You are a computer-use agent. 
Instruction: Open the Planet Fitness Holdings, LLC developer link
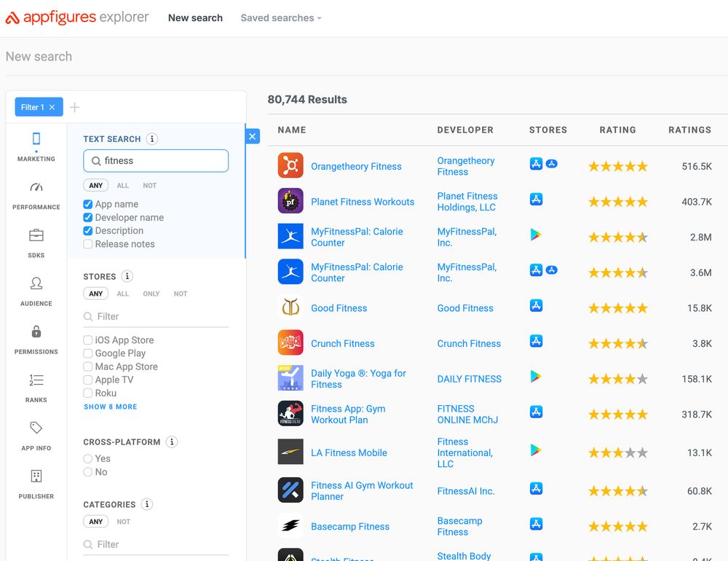(x=467, y=202)
